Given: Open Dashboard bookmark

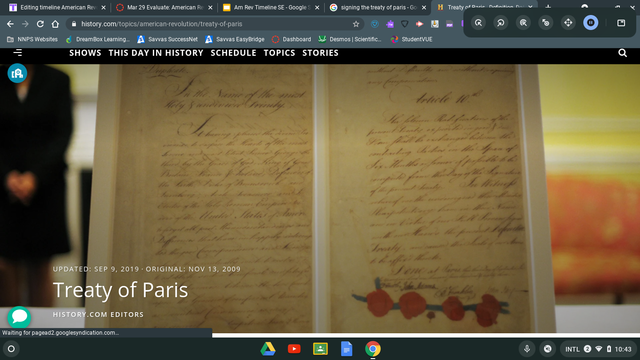Looking at the screenshot, I should click(x=291, y=39).
